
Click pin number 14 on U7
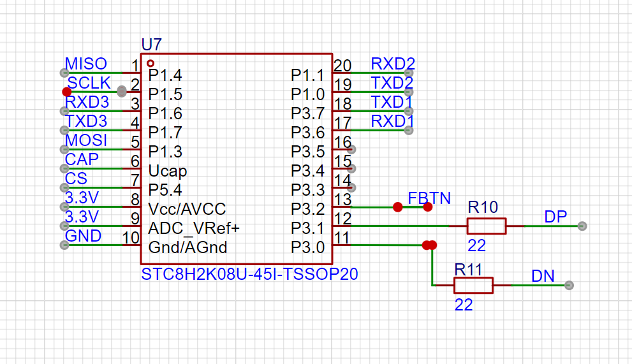pyautogui.click(x=342, y=180)
